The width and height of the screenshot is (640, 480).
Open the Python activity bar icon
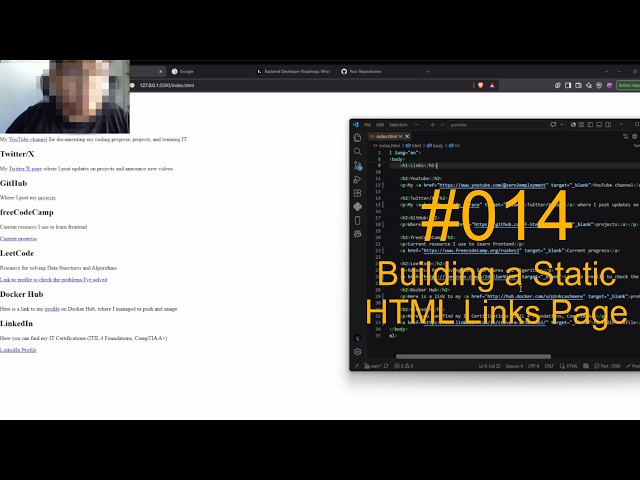tap(358, 207)
